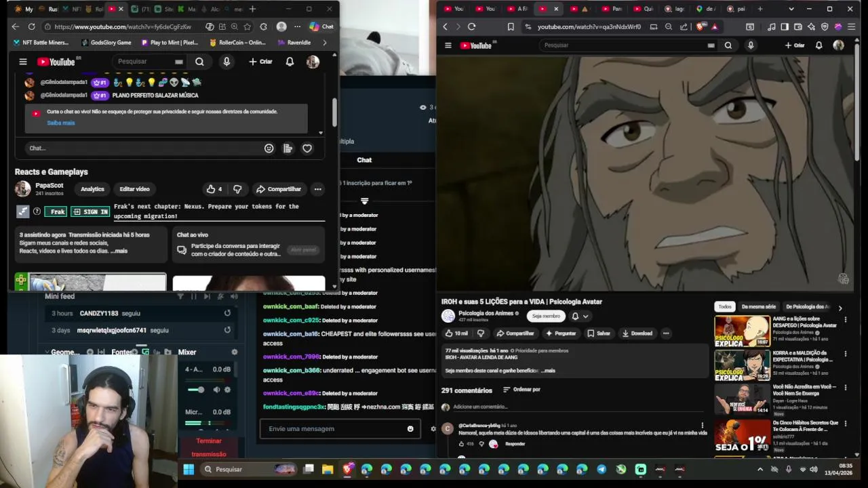This screenshot has width=868, height=488.
Task: Open notifications bell in left YouTube window
Action: pos(290,62)
